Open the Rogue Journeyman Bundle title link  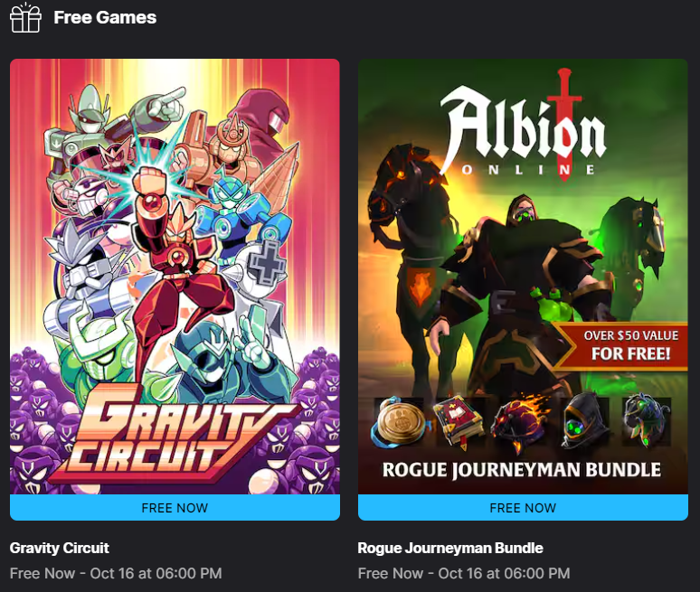(450, 548)
